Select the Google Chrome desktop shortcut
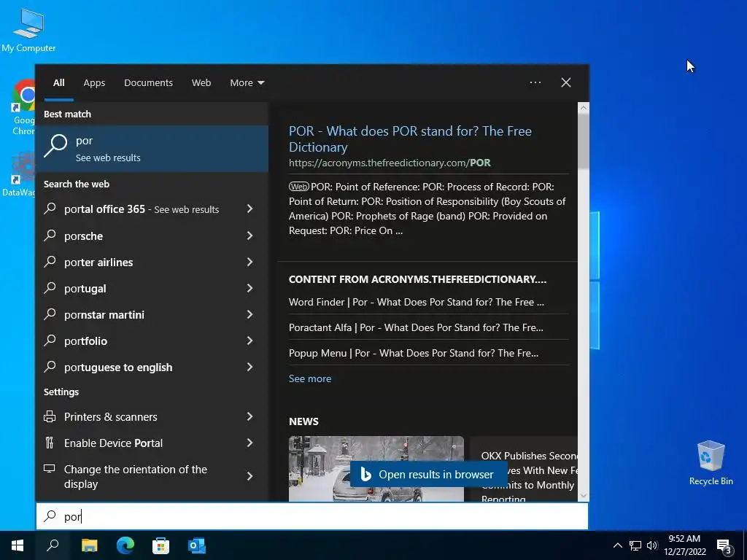The image size is (747, 560). tap(23, 107)
